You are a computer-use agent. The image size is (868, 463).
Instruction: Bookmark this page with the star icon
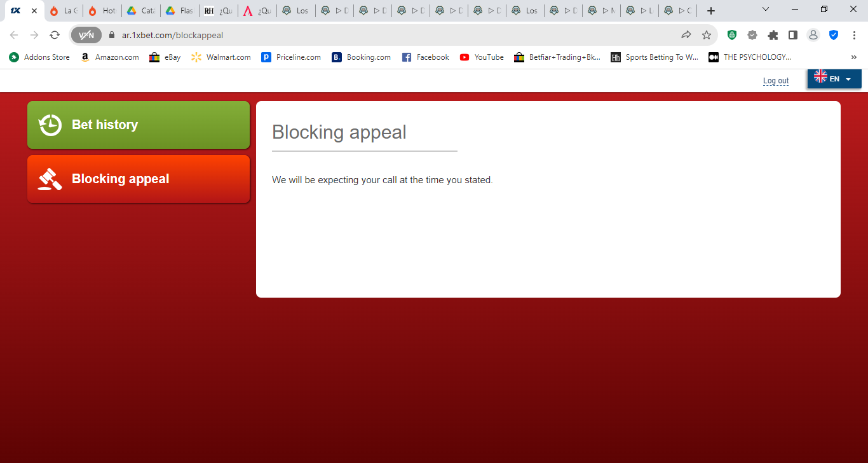707,35
